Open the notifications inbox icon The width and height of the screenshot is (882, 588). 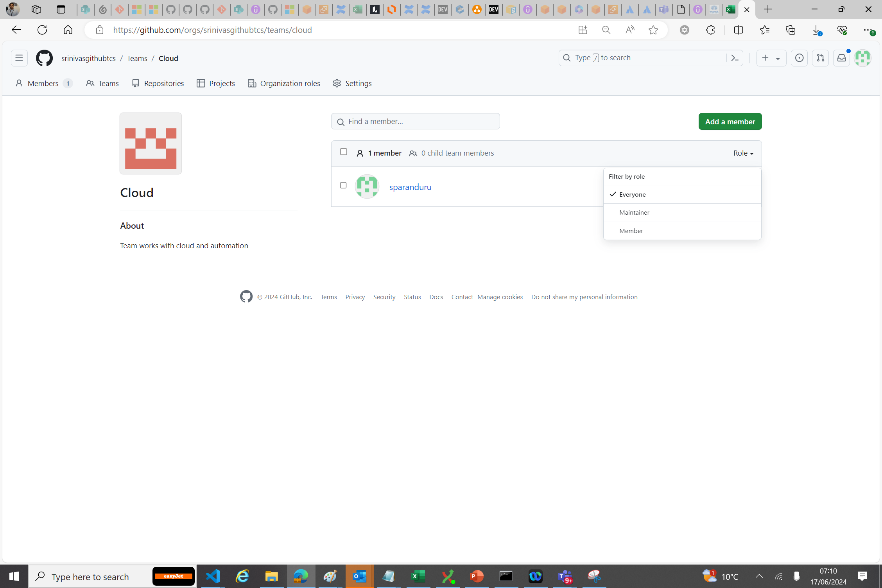tap(841, 58)
